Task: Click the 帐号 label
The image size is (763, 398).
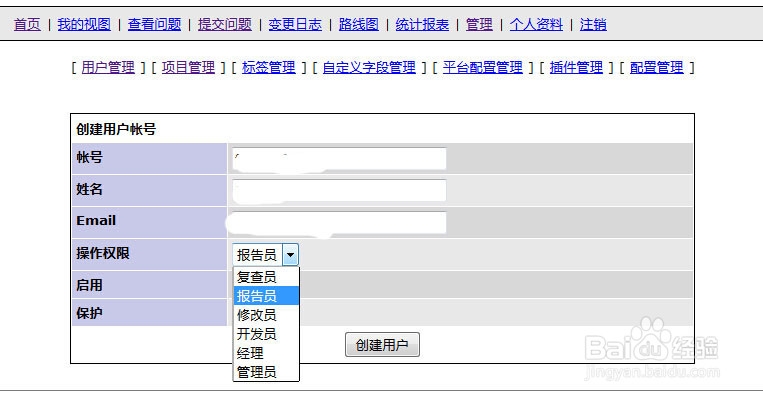Action: (89, 157)
